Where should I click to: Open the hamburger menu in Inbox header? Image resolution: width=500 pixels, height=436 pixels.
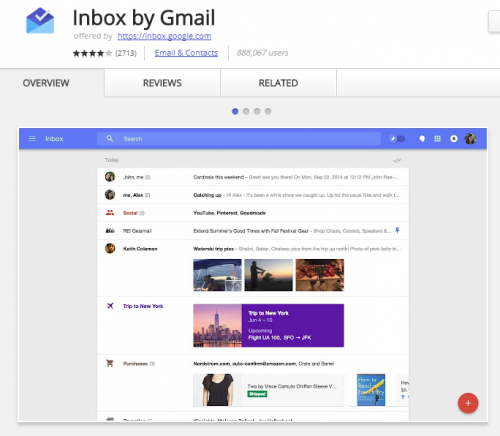(x=32, y=139)
